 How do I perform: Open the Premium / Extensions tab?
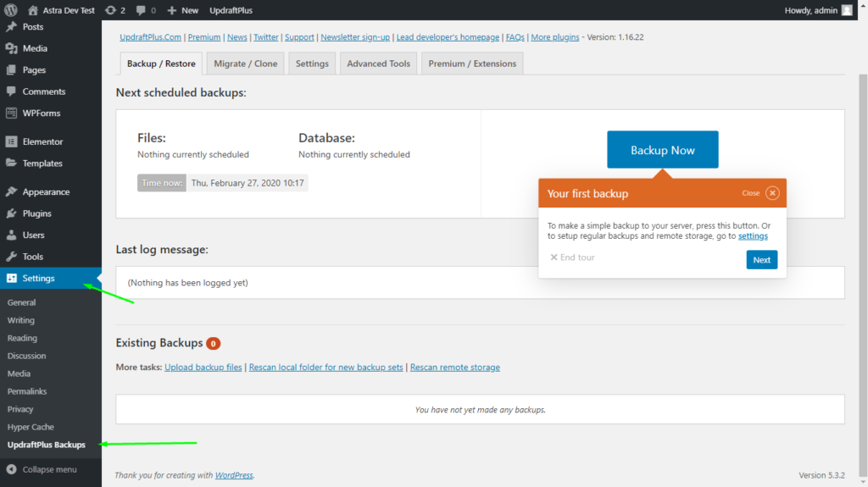coord(472,64)
